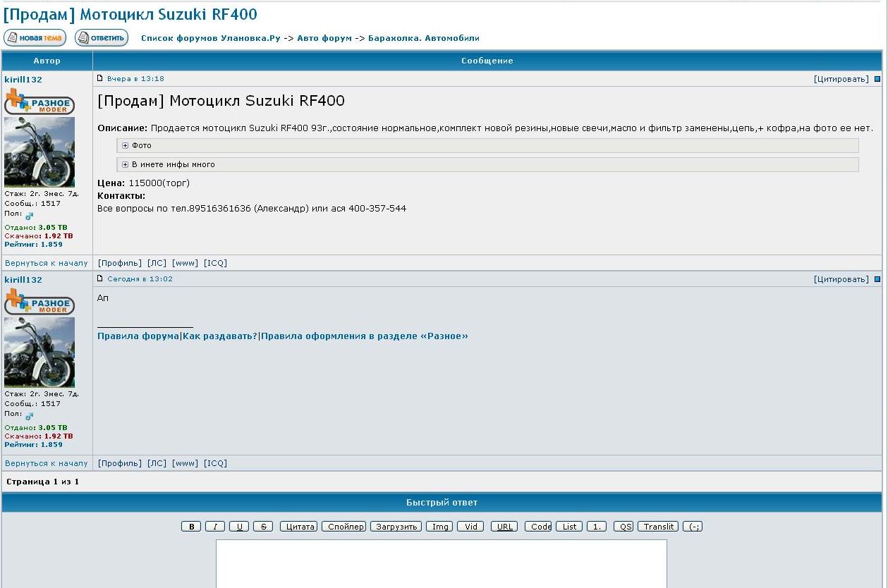Open 'Правила форума' signature link
Screen dimensions: 888x588
point(138,336)
